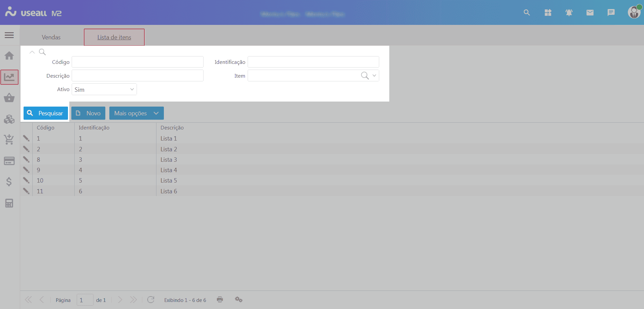This screenshot has width=644, height=309.
Task: Click the Novo button
Action: 88,113
